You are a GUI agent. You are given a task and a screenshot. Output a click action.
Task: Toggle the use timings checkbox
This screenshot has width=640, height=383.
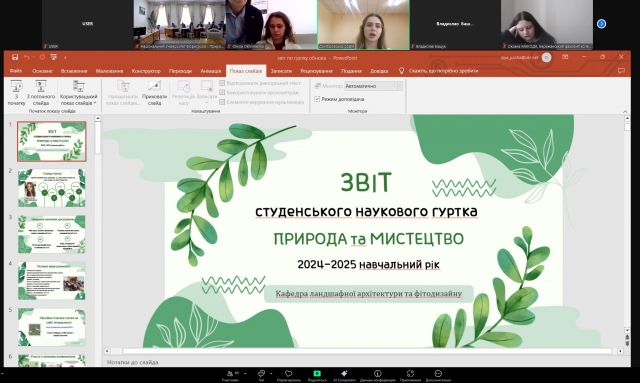tap(222, 92)
